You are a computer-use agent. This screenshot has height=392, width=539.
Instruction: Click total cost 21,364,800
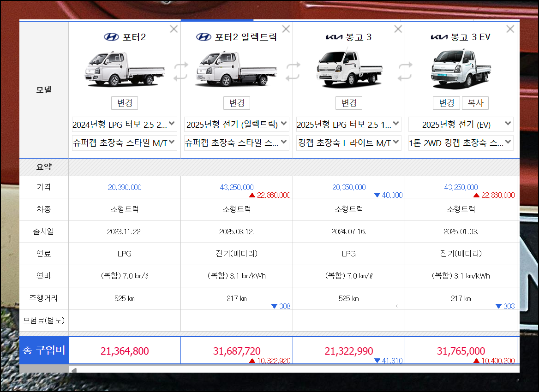point(125,351)
